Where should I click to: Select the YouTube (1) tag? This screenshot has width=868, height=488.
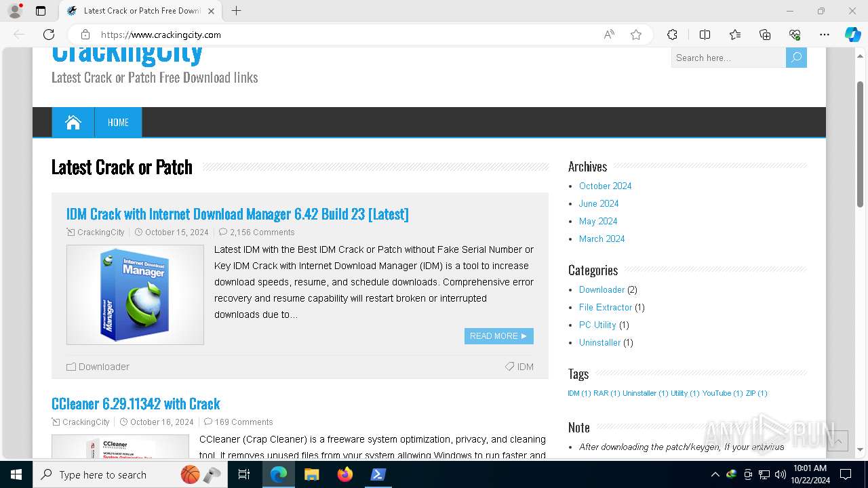[x=722, y=393]
